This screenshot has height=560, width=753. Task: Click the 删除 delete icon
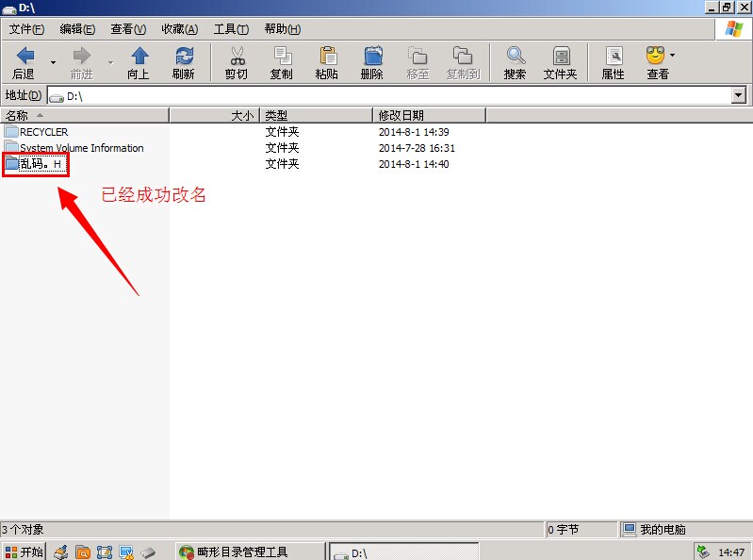tap(373, 56)
